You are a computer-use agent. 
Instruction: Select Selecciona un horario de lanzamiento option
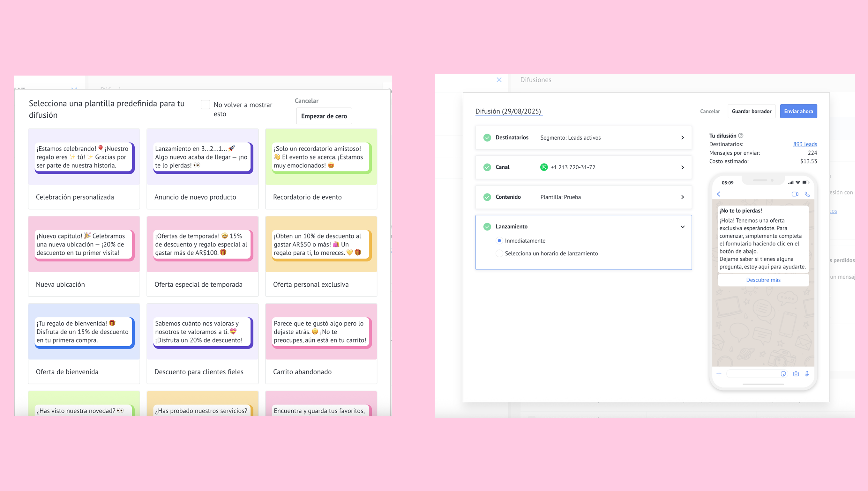click(499, 253)
